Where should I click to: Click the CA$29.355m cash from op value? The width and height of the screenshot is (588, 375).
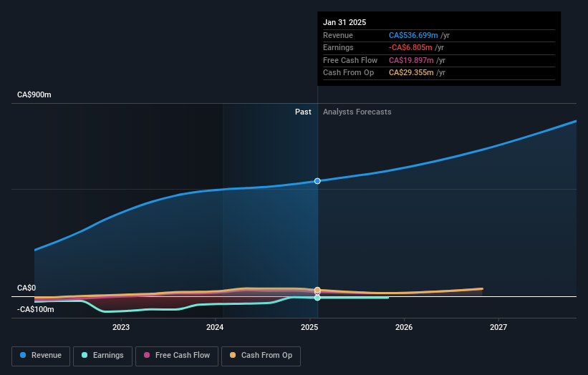coord(411,73)
